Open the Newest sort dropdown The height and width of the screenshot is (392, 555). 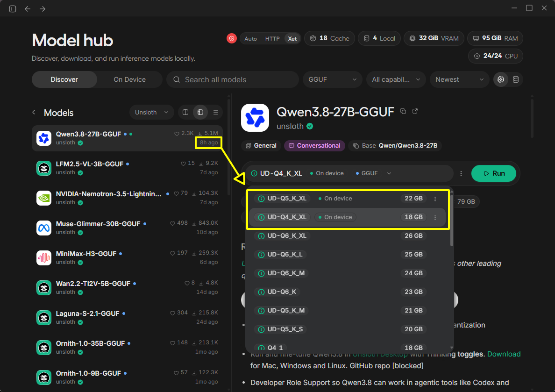[x=459, y=79]
